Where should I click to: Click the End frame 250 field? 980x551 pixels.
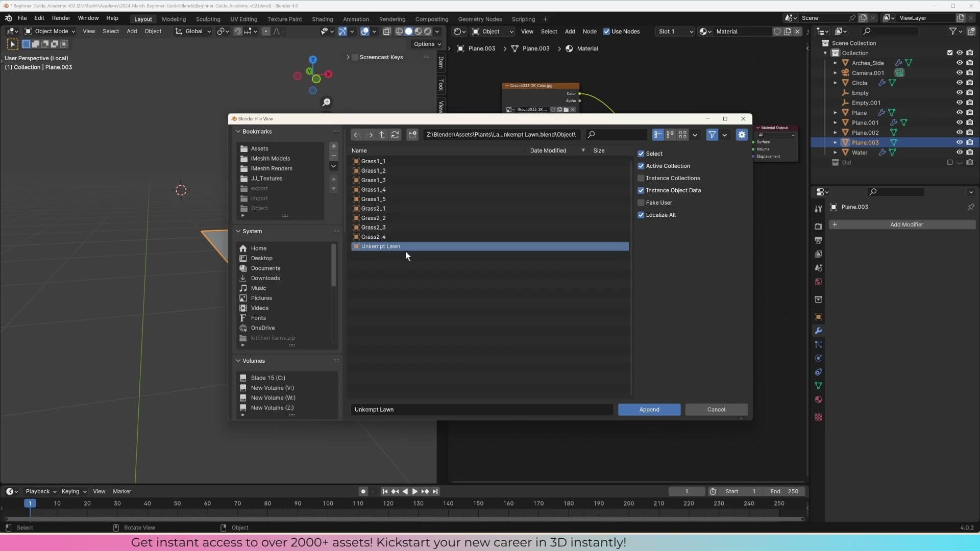(785, 491)
